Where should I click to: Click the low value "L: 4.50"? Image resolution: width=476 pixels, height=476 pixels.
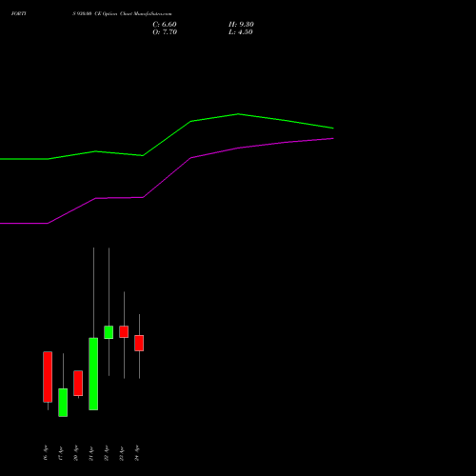pos(241,32)
